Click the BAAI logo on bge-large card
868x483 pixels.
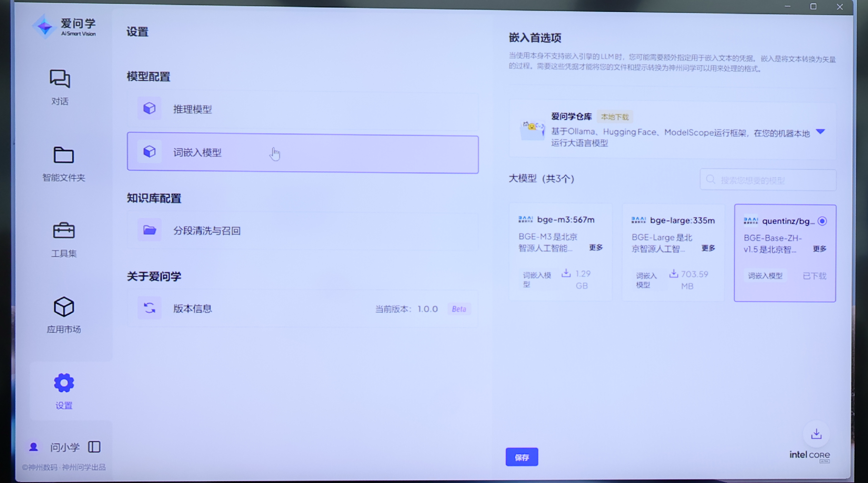pyautogui.click(x=639, y=220)
